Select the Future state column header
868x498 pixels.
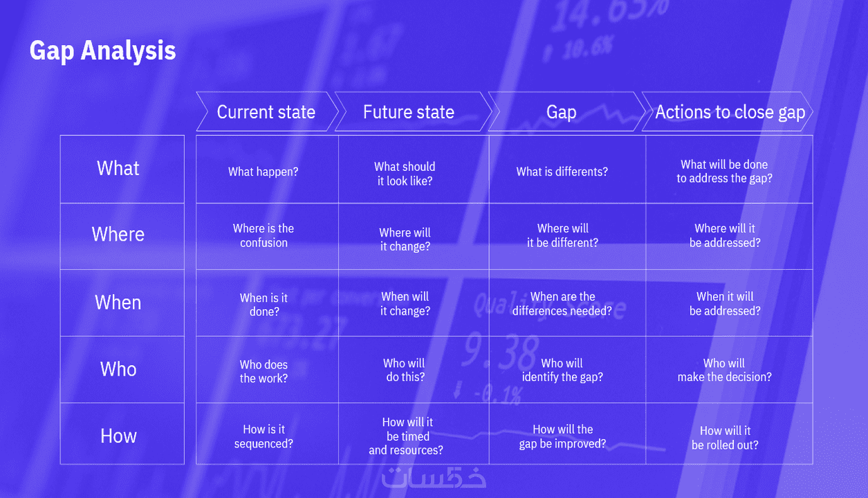pos(413,112)
